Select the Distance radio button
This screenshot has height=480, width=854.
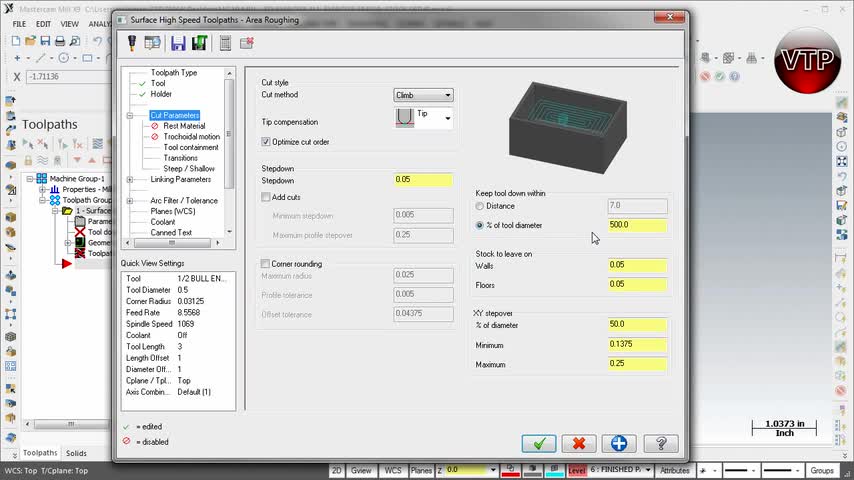(x=479, y=206)
